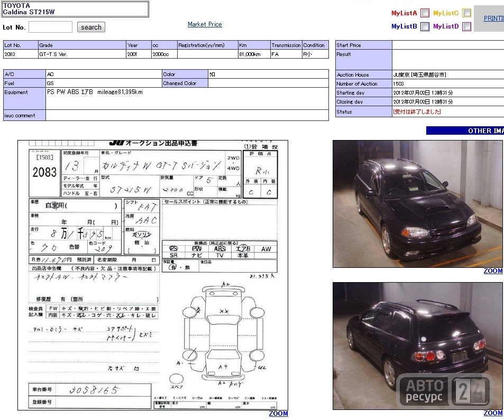The height and width of the screenshot is (420, 504).
Task: Tick the MyListA checkbox
Action: 425,13
